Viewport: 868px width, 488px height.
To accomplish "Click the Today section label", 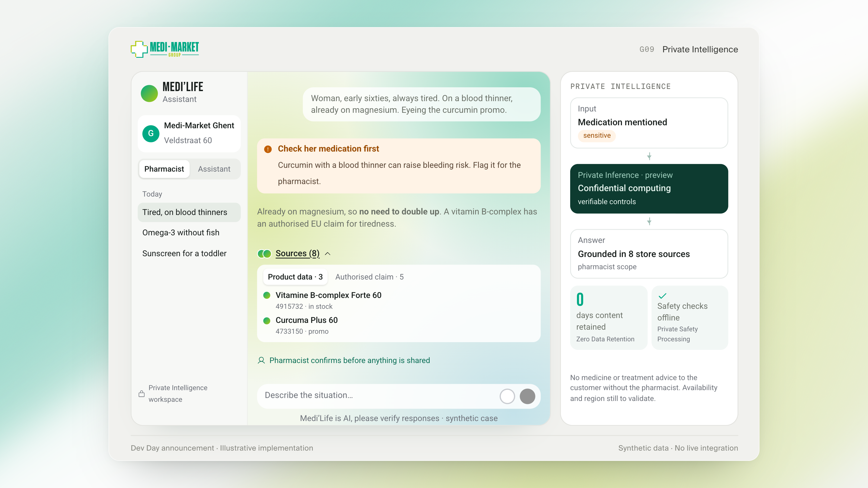I will [x=152, y=194].
